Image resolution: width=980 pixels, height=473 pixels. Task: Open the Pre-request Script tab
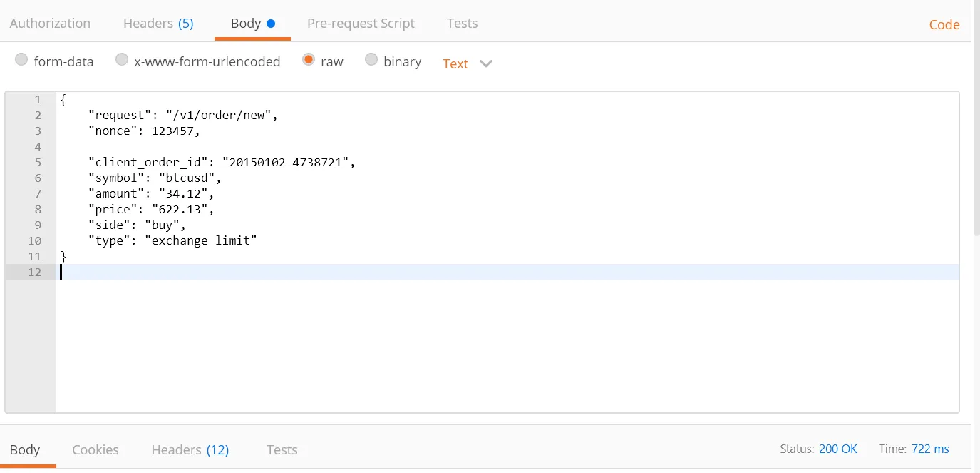coord(361,24)
